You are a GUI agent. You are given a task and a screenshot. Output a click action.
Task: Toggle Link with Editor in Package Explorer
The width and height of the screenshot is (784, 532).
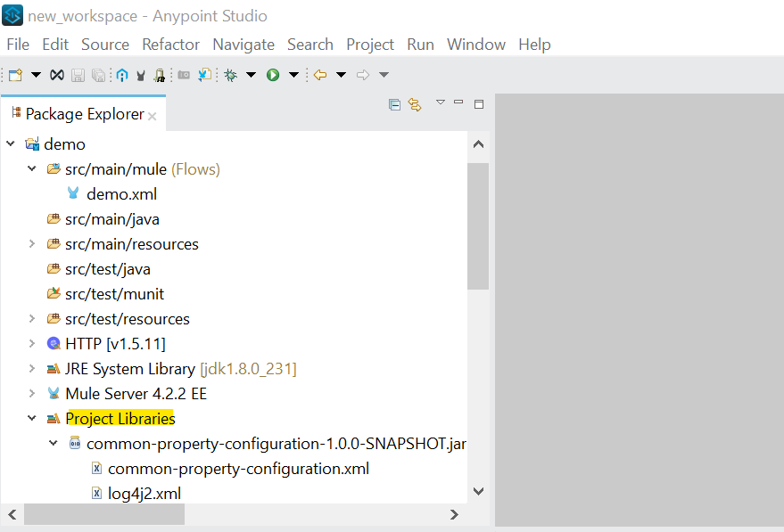click(x=415, y=104)
